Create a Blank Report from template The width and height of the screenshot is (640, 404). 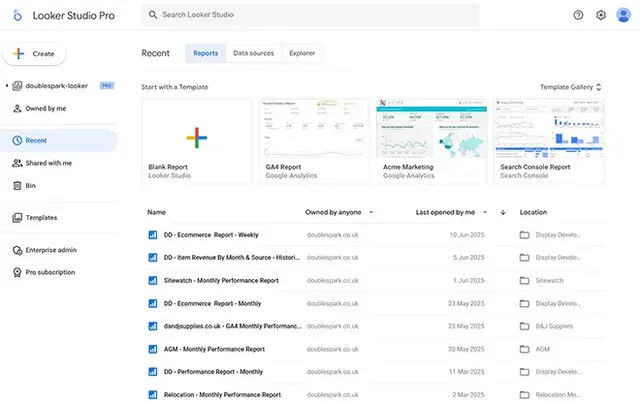(197, 142)
